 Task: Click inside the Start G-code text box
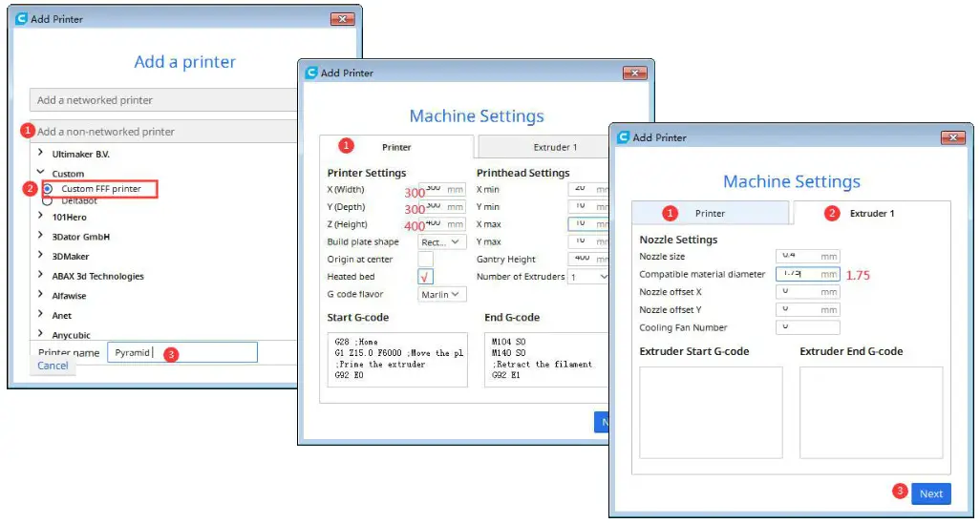[397, 360]
